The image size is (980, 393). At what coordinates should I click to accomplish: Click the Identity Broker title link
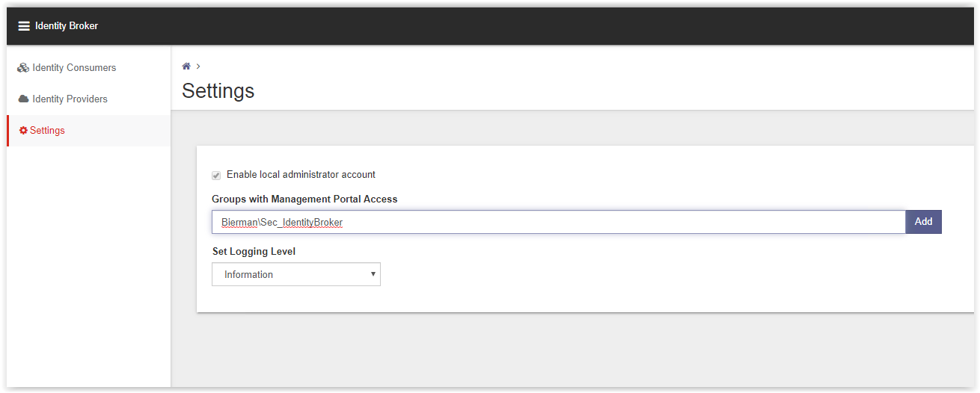pyautogui.click(x=67, y=26)
